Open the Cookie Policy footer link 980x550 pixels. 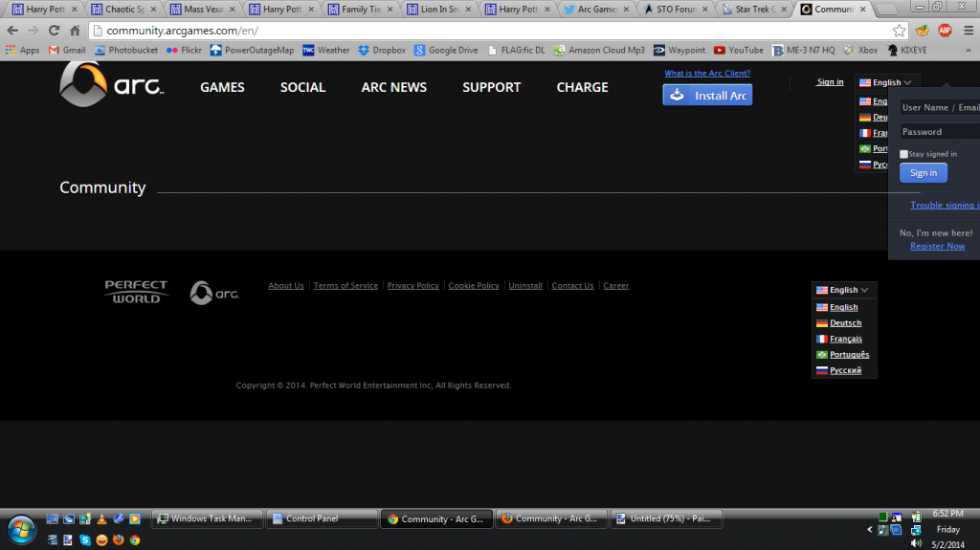[473, 286]
